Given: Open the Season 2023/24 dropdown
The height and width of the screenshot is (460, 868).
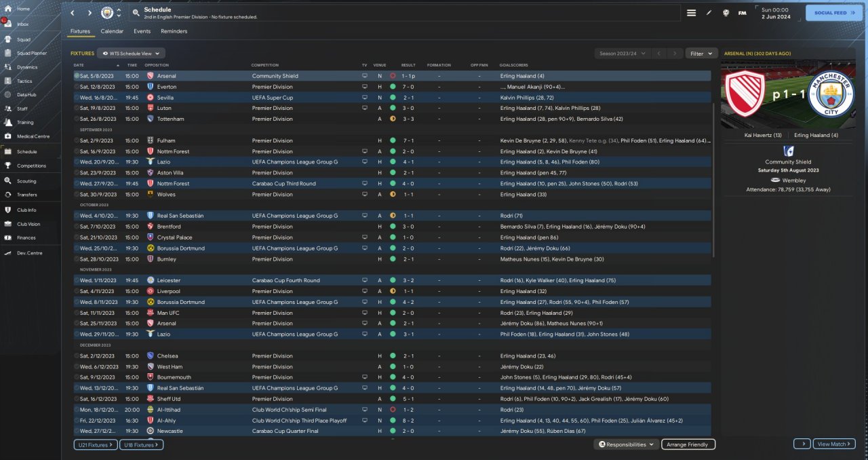Looking at the screenshot, I should tap(621, 53).
